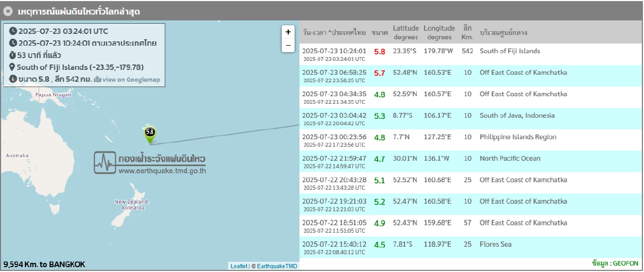The height and width of the screenshot is (272, 644).
Task: Open the EarthquakeTMD attribution link
Action: pos(277,266)
